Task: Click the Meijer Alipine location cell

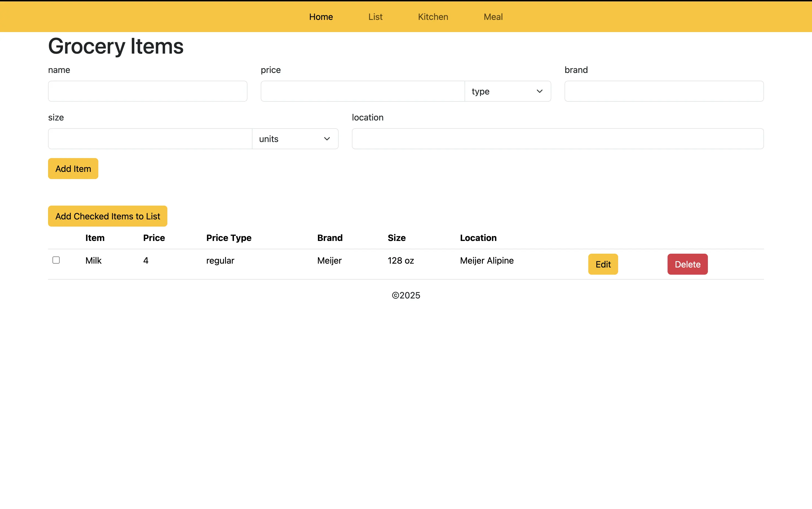Action: pos(486,261)
